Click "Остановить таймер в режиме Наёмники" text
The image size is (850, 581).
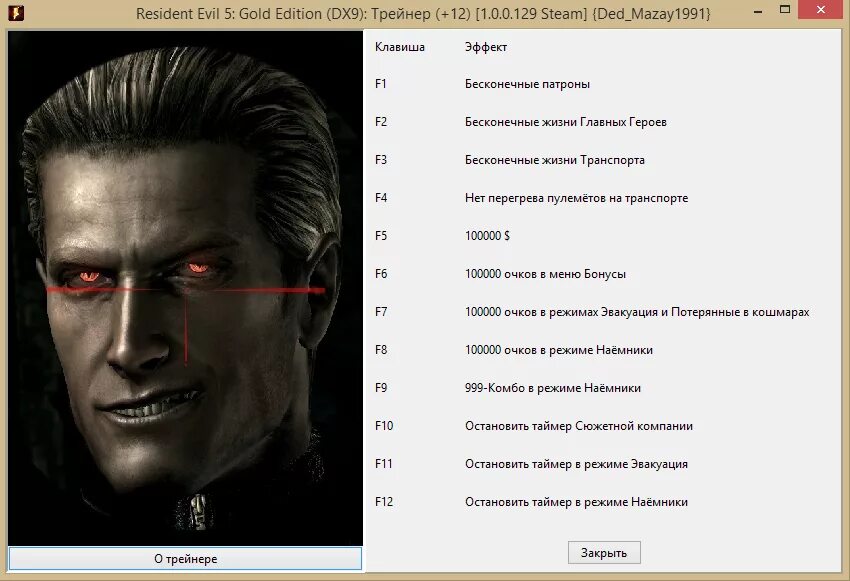(576, 501)
